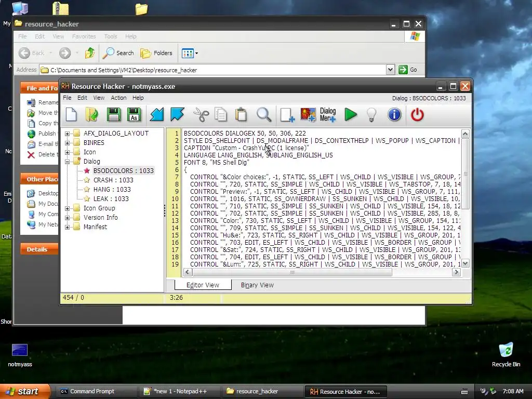Open Resource Hacker Edit menu
Image resolution: width=532 pixels, height=399 pixels.
tap(82, 98)
